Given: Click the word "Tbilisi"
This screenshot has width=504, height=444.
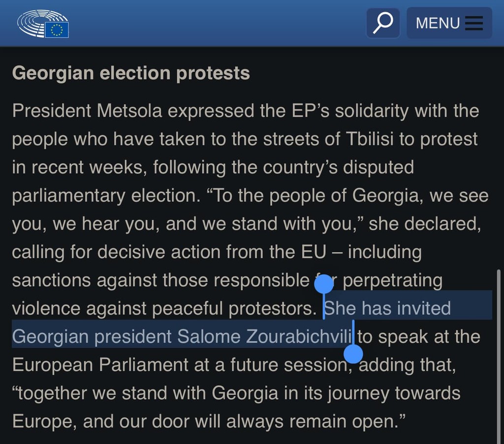Looking at the screenshot, I should click(368, 139).
